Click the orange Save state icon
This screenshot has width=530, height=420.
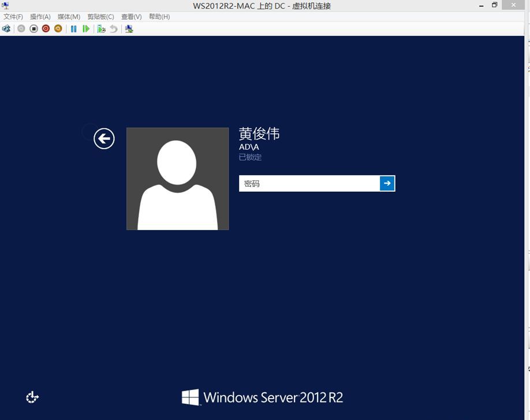pos(58,29)
